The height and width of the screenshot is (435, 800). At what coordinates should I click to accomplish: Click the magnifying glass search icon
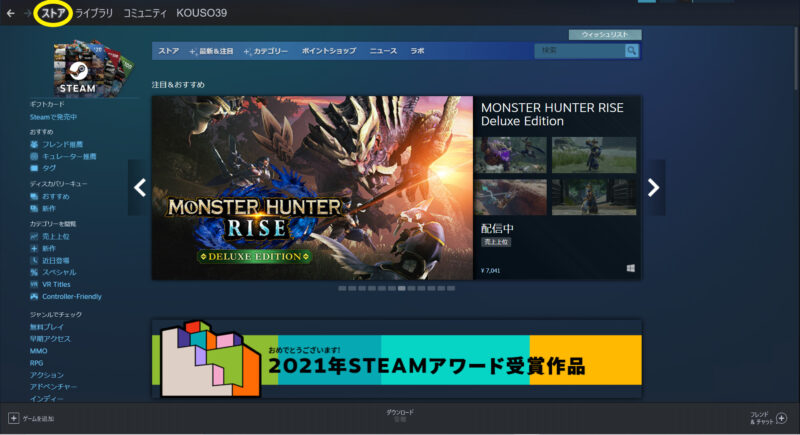632,50
